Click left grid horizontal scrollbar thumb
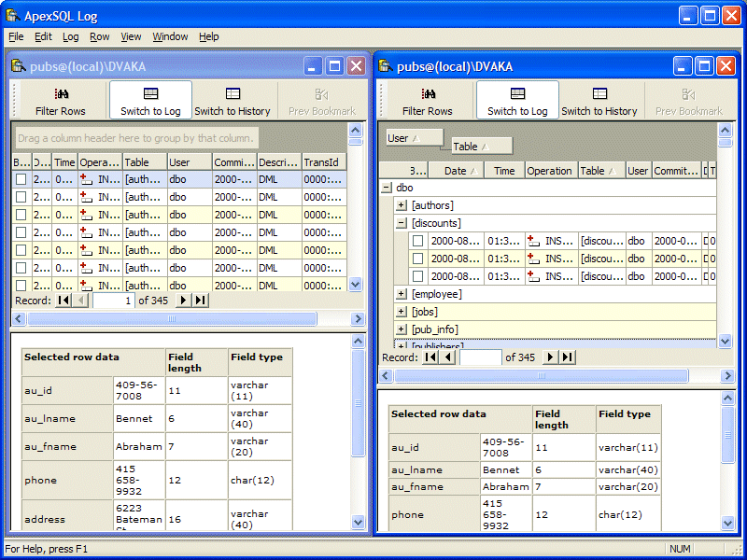The image size is (747, 560). (172, 318)
